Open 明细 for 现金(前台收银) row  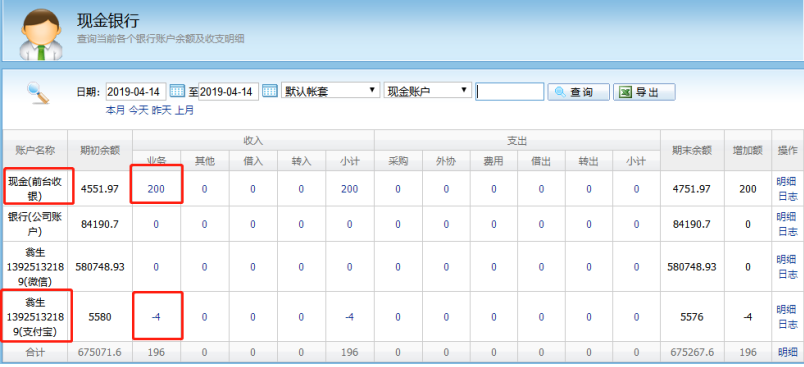787,181
